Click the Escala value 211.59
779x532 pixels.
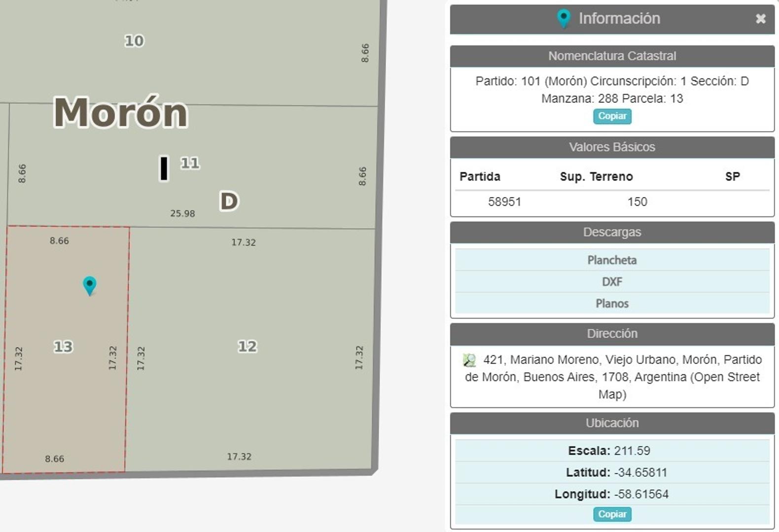tap(632, 451)
